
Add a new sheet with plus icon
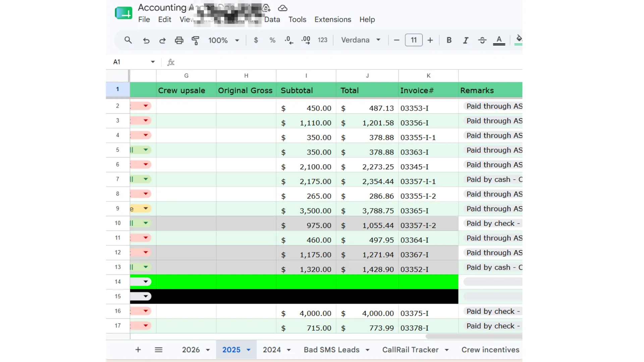click(x=138, y=350)
